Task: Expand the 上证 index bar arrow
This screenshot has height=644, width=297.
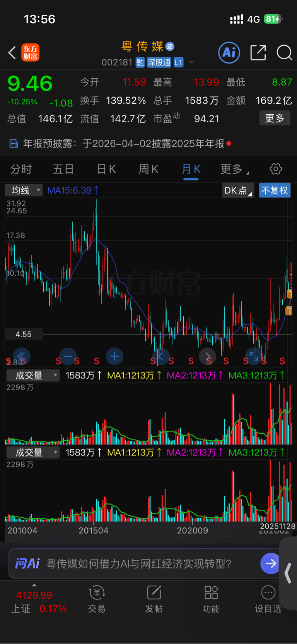Action: [x=34, y=585]
